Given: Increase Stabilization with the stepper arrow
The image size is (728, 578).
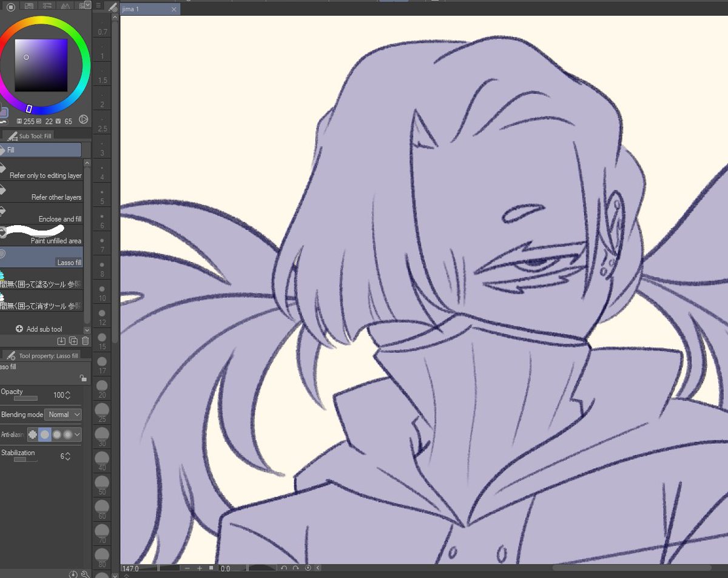Looking at the screenshot, I should coord(69,451).
